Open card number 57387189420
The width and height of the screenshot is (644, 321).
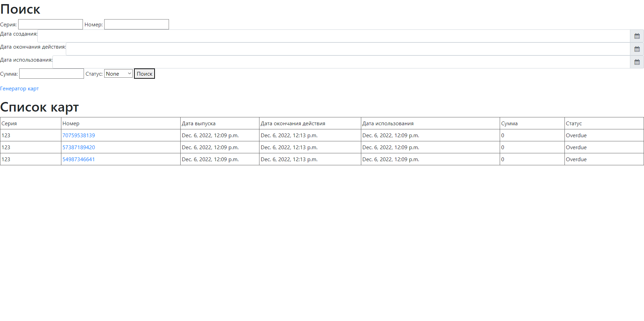click(x=78, y=147)
